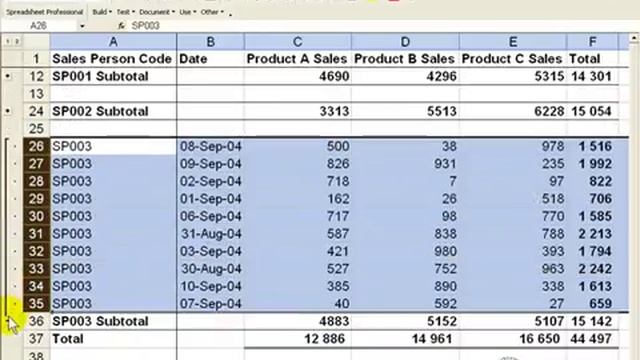Click the date cell 07-Sep-04
The height and width of the screenshot is (360, 640).
pos(211,304)
